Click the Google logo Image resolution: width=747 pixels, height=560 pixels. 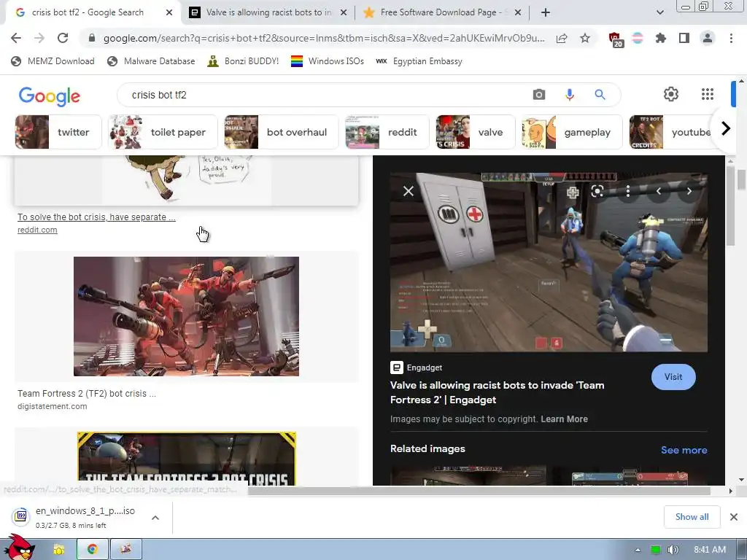point(50,96)
